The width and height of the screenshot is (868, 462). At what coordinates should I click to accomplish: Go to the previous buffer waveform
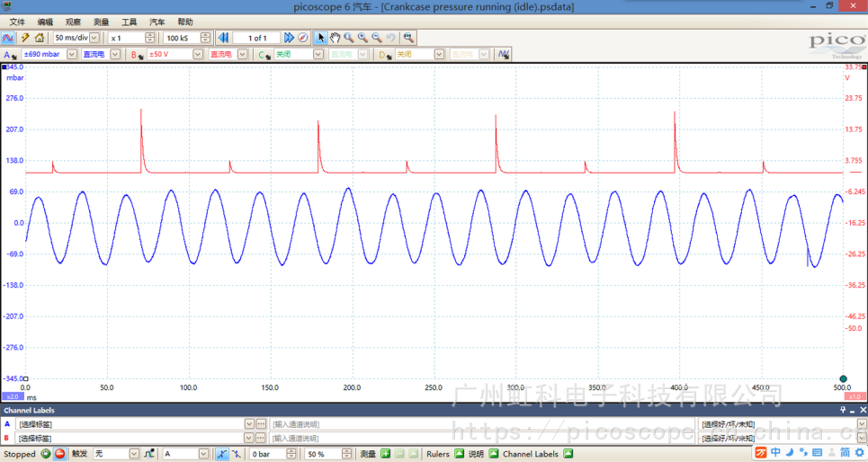click(x=224, y=38)
